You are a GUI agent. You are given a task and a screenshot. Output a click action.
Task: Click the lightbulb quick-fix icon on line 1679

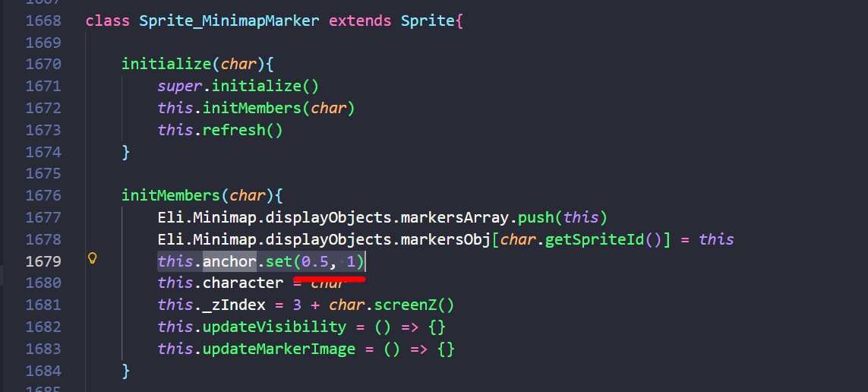click(93, 258)
